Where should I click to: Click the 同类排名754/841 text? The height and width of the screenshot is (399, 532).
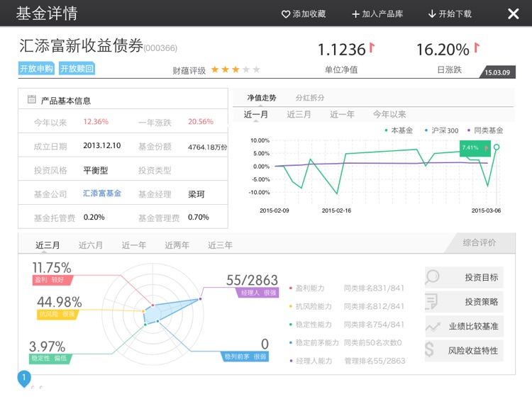pyautogui.click(x=374, y=325)
